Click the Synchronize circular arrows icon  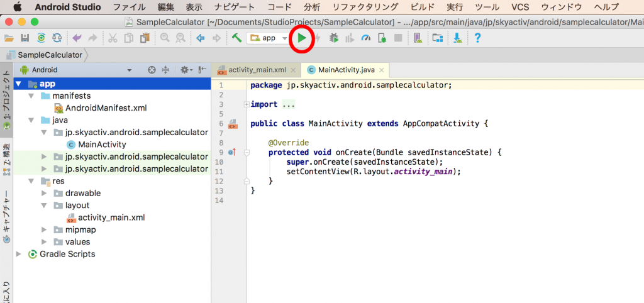tap(41, 38)
